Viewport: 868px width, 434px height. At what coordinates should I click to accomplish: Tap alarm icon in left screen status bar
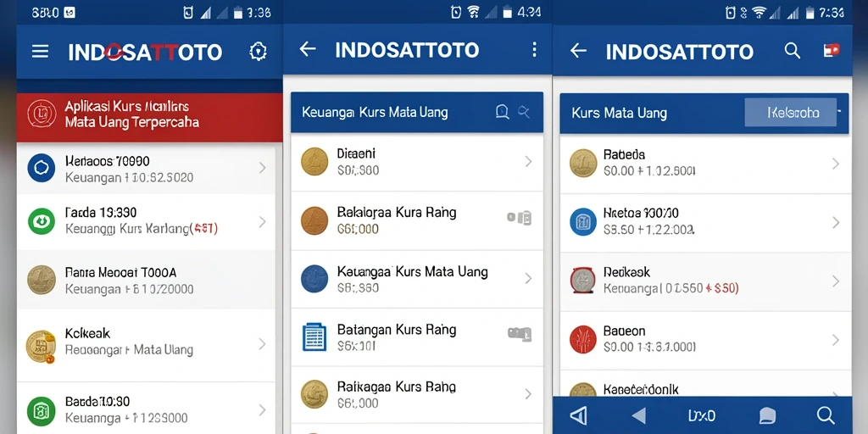point(188,12)
